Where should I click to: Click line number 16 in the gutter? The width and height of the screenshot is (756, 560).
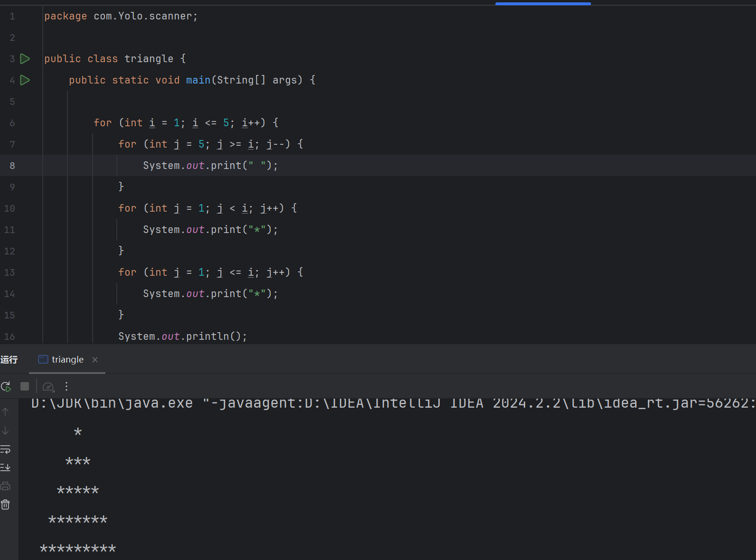tap(9, 336)
